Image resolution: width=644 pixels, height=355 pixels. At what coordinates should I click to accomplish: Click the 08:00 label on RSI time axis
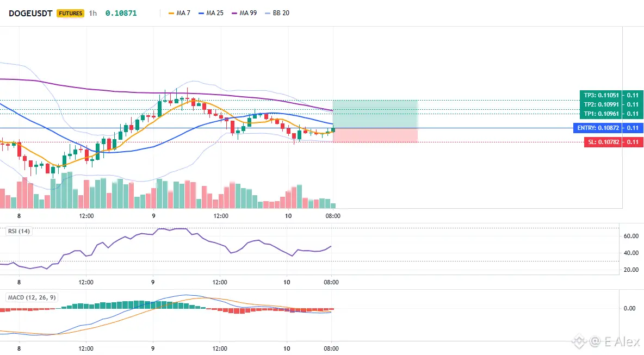(331, 282)
